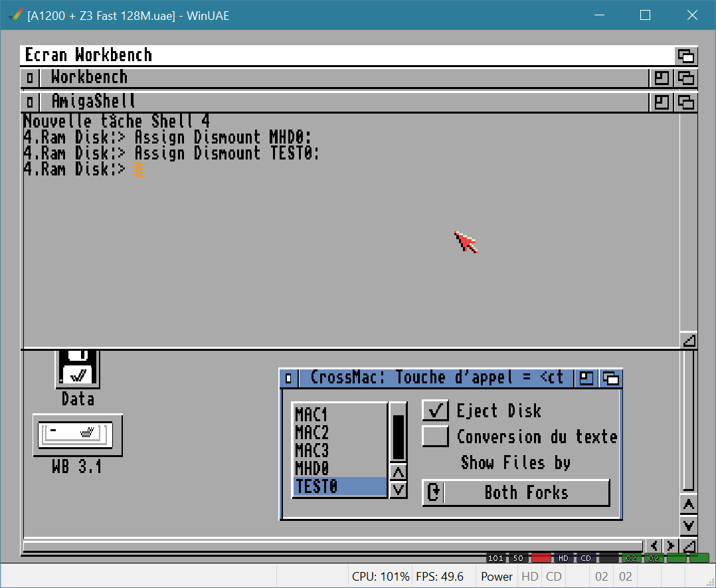Select MAC1 in the device list

[339, 415]
